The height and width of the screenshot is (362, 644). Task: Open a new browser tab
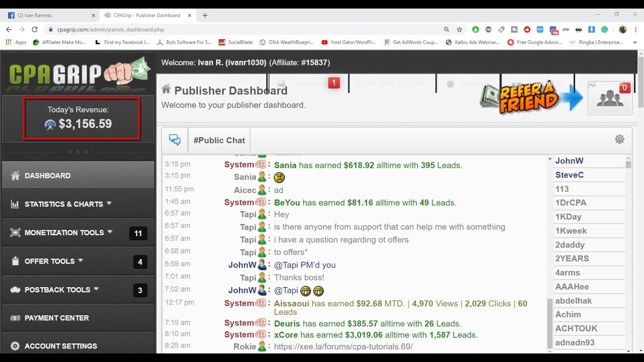(x=205, y=15)
